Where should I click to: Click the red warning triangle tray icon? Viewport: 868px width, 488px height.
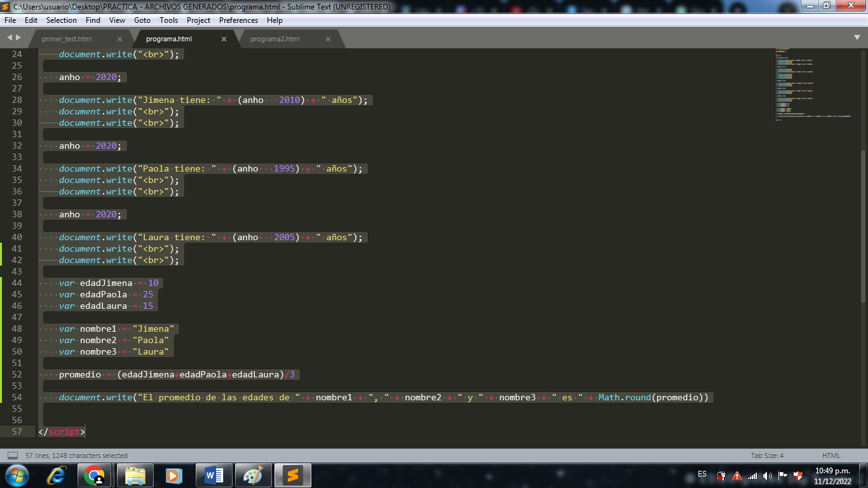[x=737, y=475]
